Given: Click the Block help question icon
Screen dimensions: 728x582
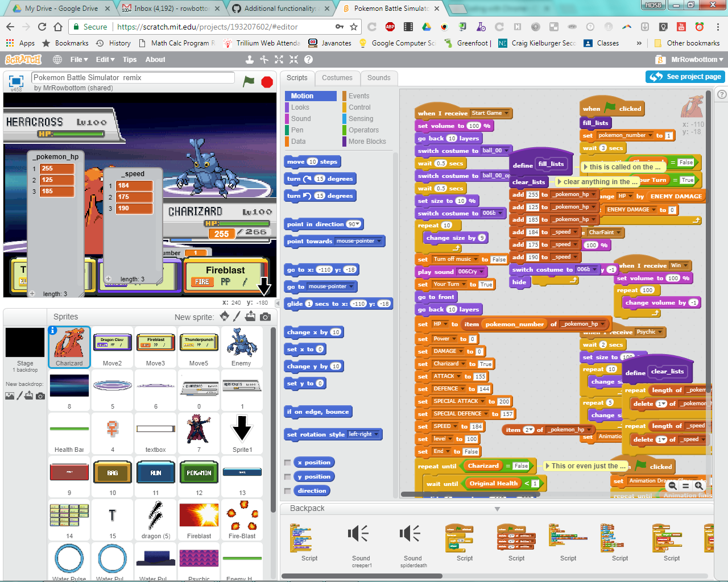Looking at the screenshot, I should tap(308, 59).
